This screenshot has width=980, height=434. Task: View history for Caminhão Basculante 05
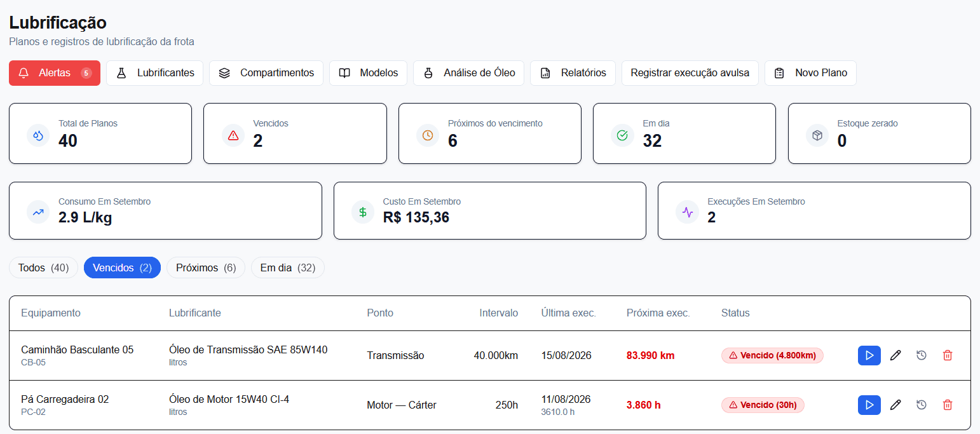(x=922, y=355)
